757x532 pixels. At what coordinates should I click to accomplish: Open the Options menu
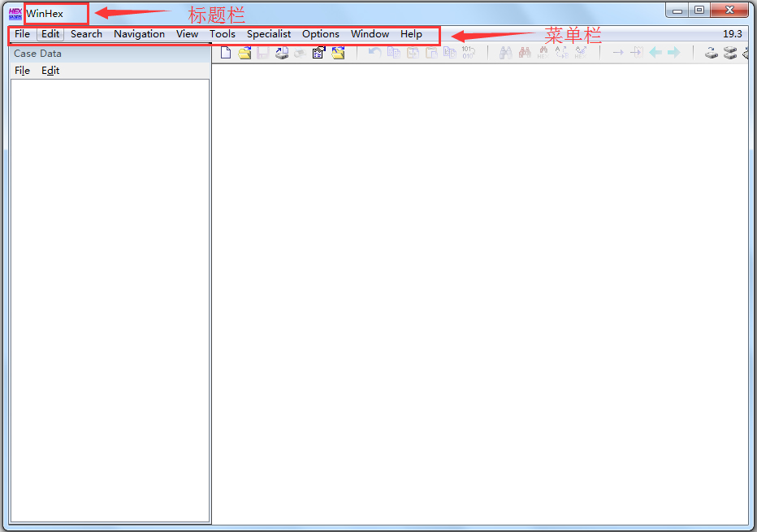tap(321, 34)
